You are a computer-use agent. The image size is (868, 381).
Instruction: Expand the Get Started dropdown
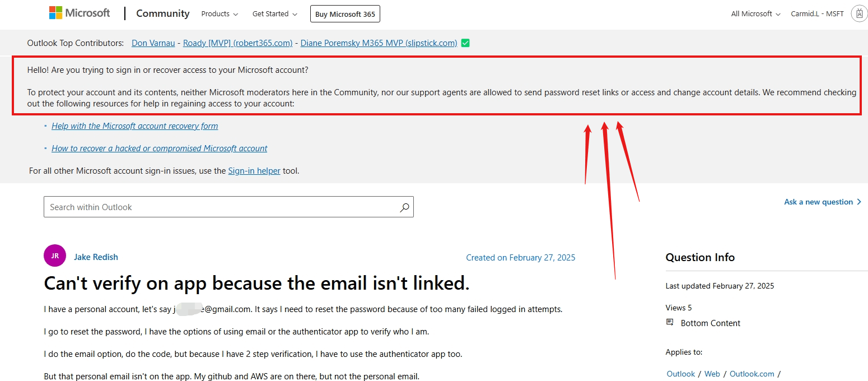pos(274,13)
